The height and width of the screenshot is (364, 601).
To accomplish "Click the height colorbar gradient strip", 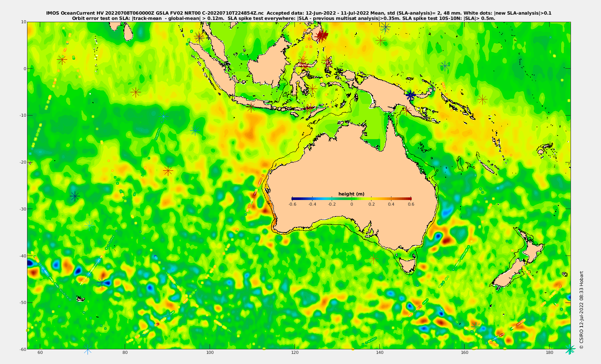I will click(352, 199).
